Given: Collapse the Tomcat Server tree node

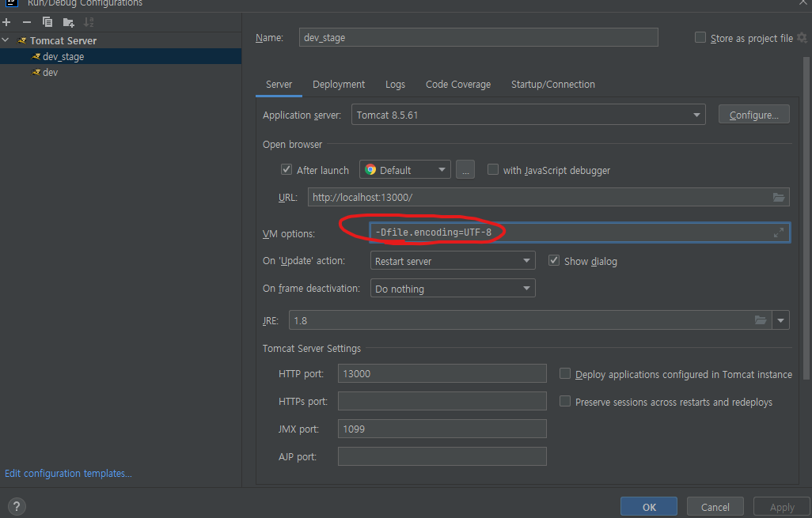Looking at the screenshot, I should tap(6, 40).
